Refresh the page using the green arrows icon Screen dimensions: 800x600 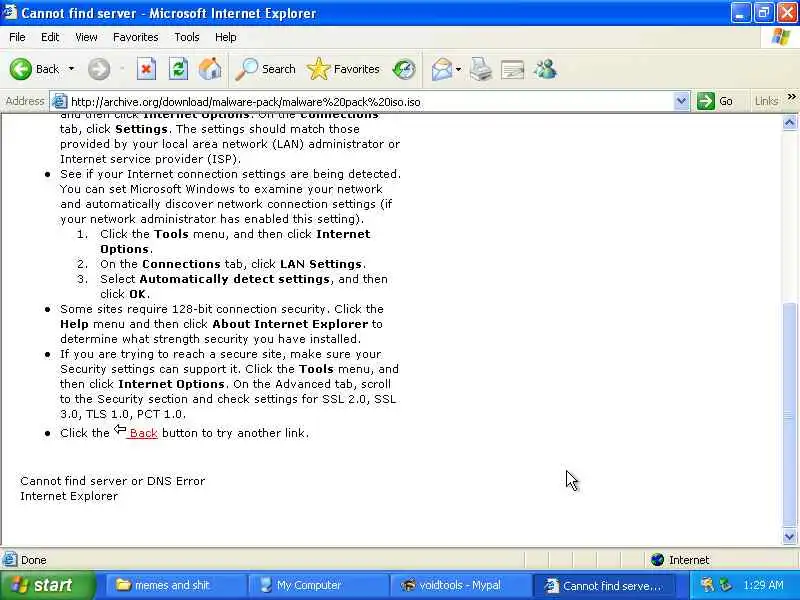(178, 69)
